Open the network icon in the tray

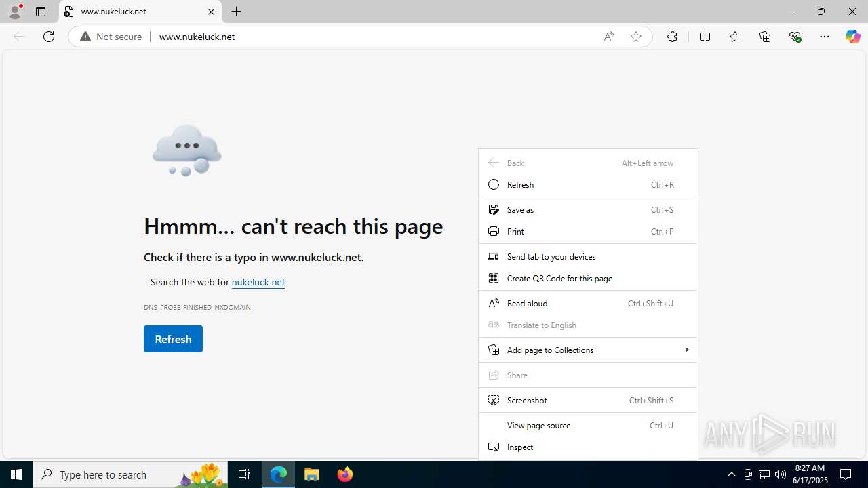click(x=764, y=474)
